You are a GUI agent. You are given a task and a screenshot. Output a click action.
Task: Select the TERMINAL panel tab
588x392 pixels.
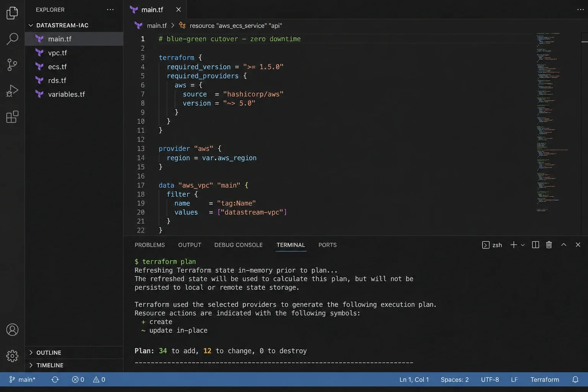[x=291, y=245]
